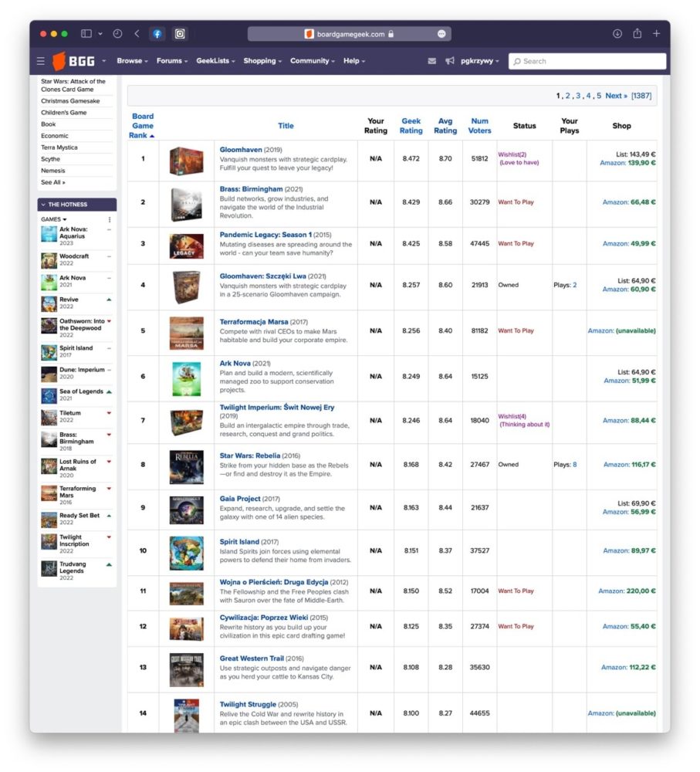This screenshot has height=772, width=700.
Task: Open the pgkrzywy user dropdown
Action: pos(479,61)
